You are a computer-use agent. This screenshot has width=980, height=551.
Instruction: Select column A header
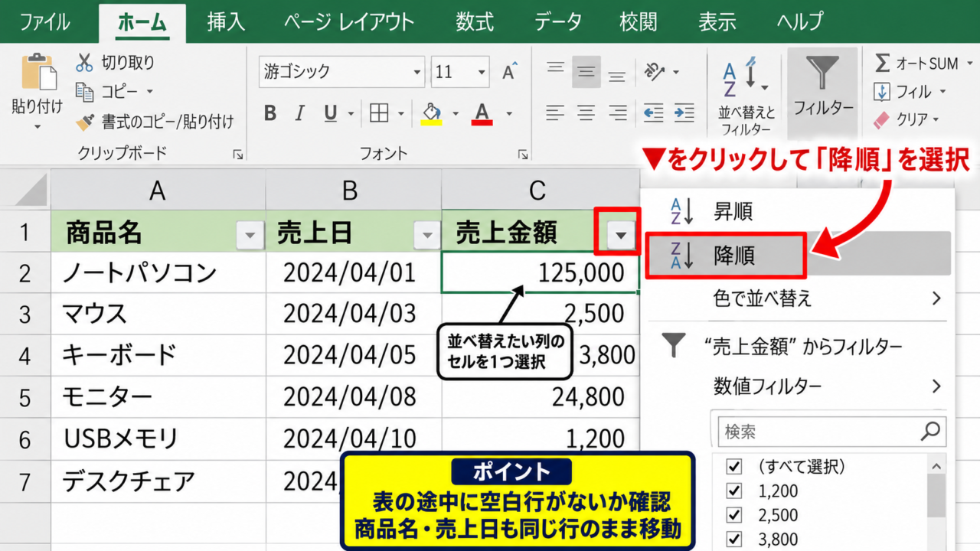(158, 191)
